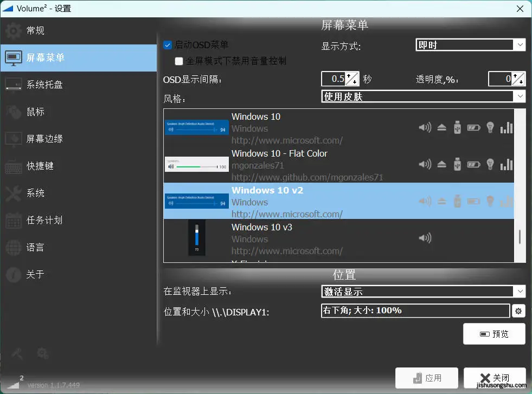Click the calendar icon next to 任务计划

(14, 221)
